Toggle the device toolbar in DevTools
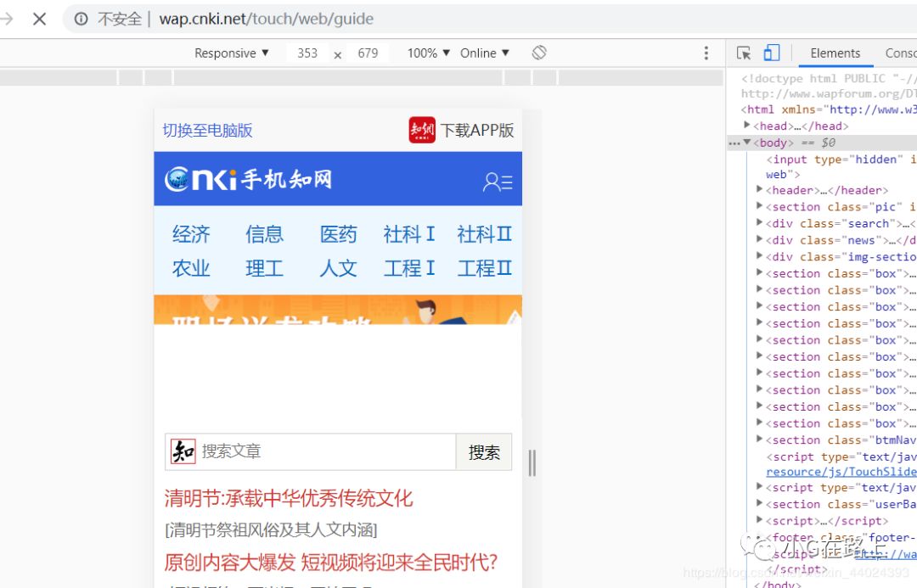917x588 pixels. point(771,53)
